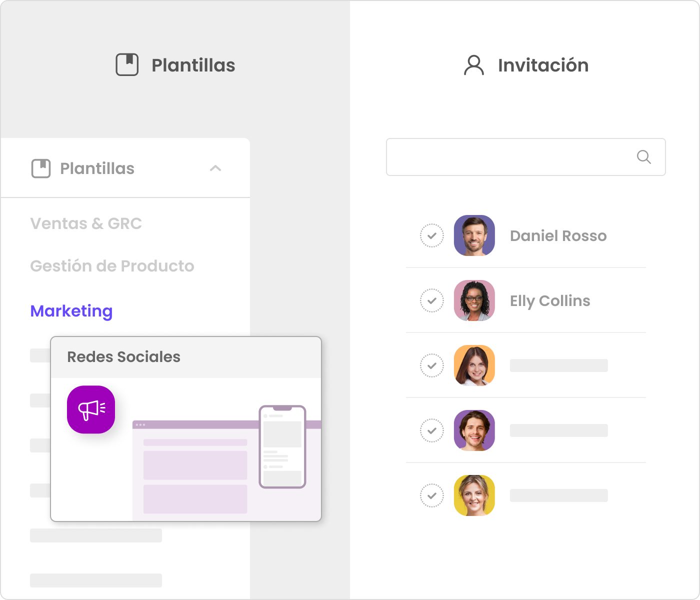Click the avatar with orange background
Screen dimensions: 700x600
[474, 365]
